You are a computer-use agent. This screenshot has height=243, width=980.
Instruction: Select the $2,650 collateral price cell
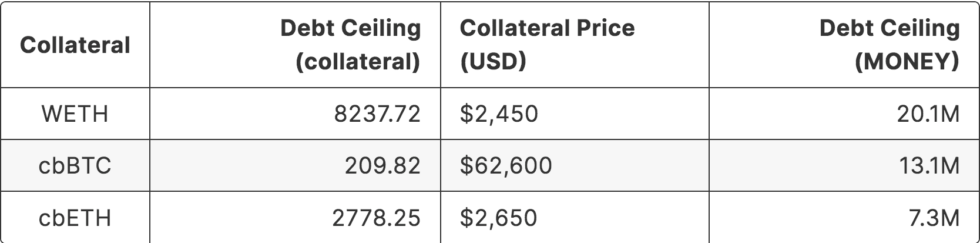pos(498,218)
